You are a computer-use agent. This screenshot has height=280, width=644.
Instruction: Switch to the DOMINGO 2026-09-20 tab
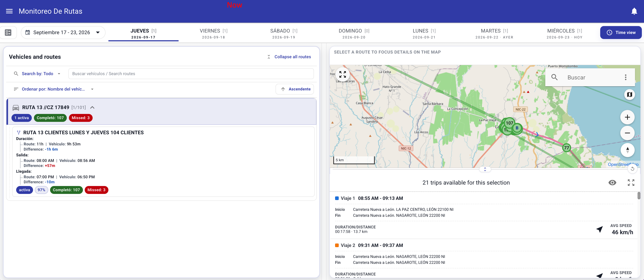point(354,34)
